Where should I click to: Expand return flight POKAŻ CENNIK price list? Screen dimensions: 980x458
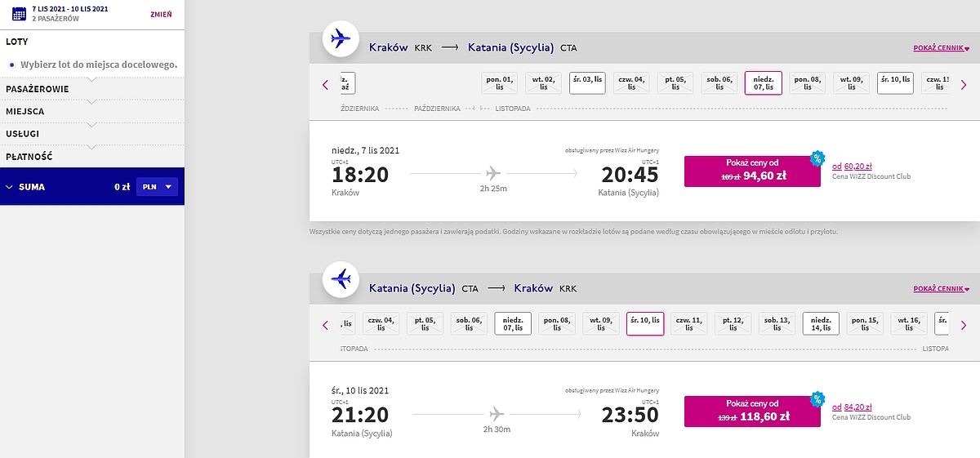(x=942, y=289)
